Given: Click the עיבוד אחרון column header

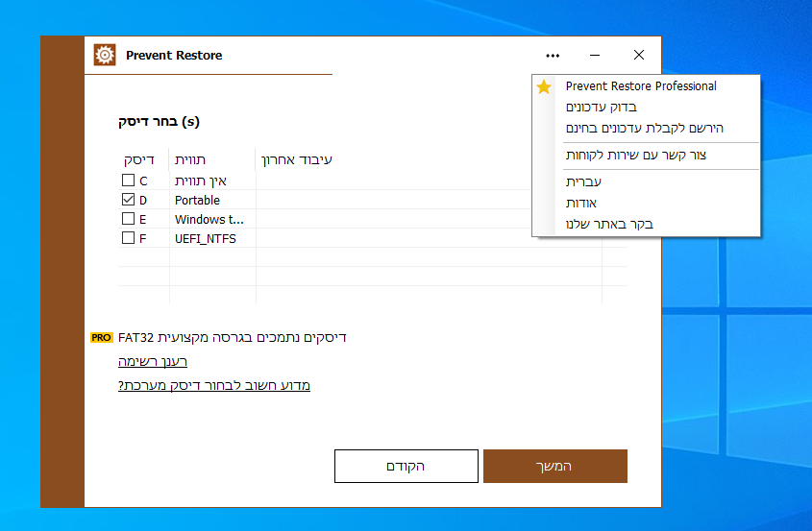Looking at the screenshot, I should point(296,160).
